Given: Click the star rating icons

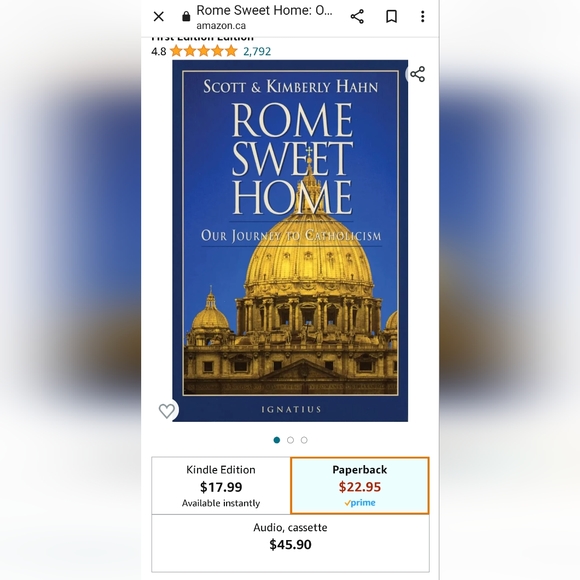Looking at the screenshot, I should click(204, 51).
